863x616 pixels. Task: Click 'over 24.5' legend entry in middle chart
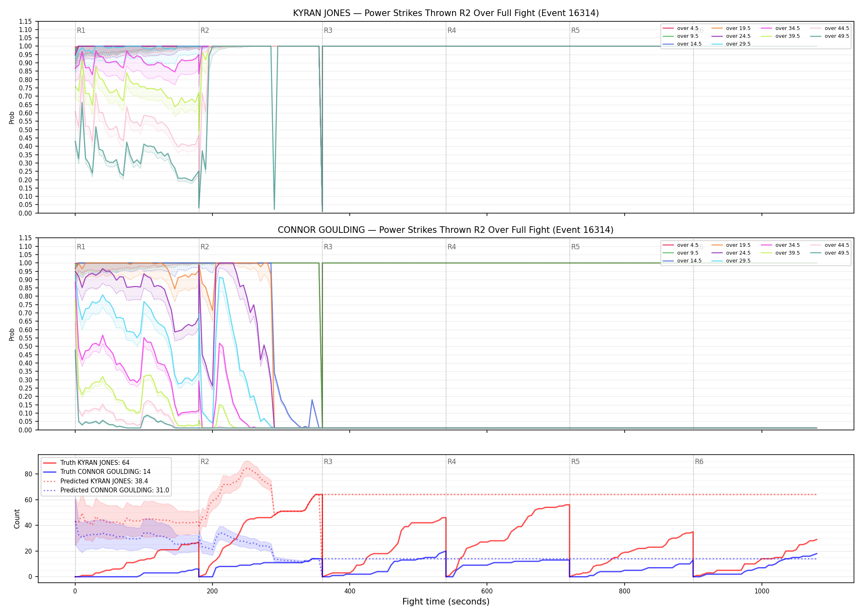[x=731, y=253]
